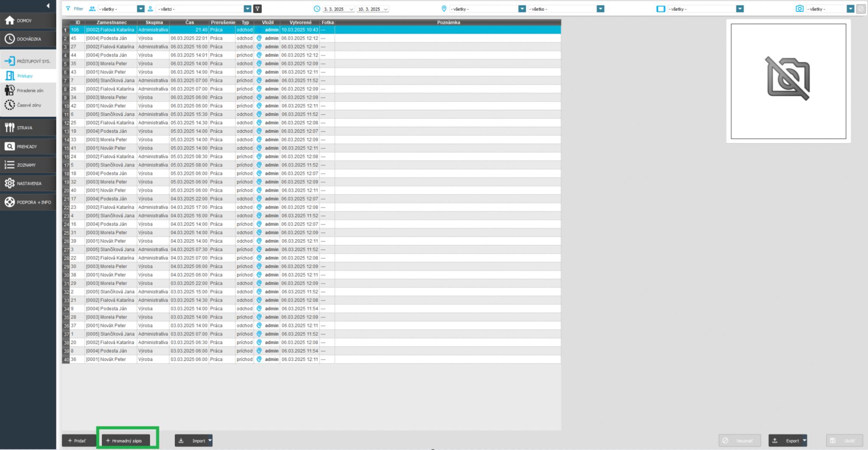Open the Export button dropdown arrow
This screenshot has width=868, height=450.
804,441
